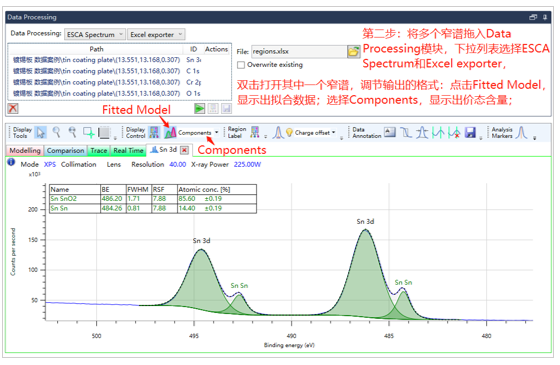Expand the Charge offset dropdown
The image size is (560, 365).
[334, 132]
